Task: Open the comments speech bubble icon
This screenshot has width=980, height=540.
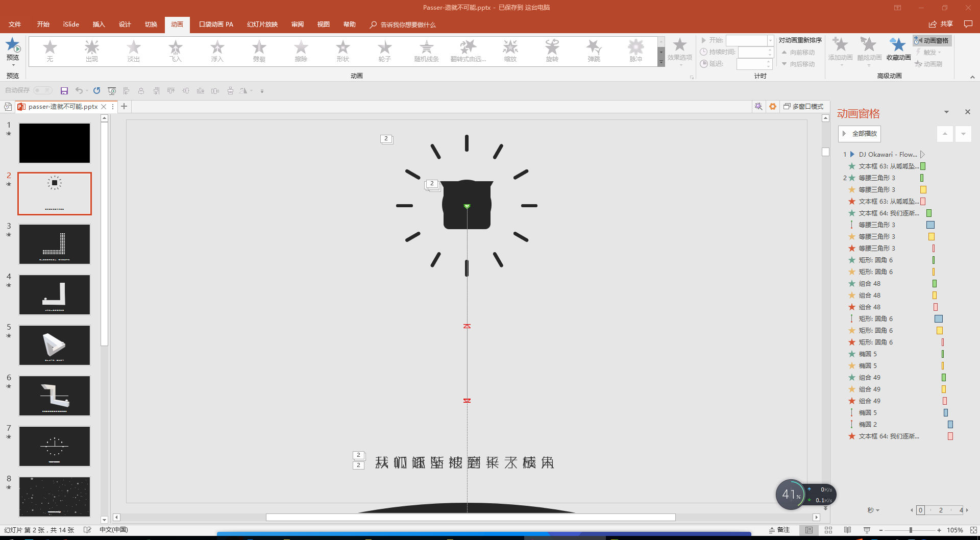Action: click(968, 24)
